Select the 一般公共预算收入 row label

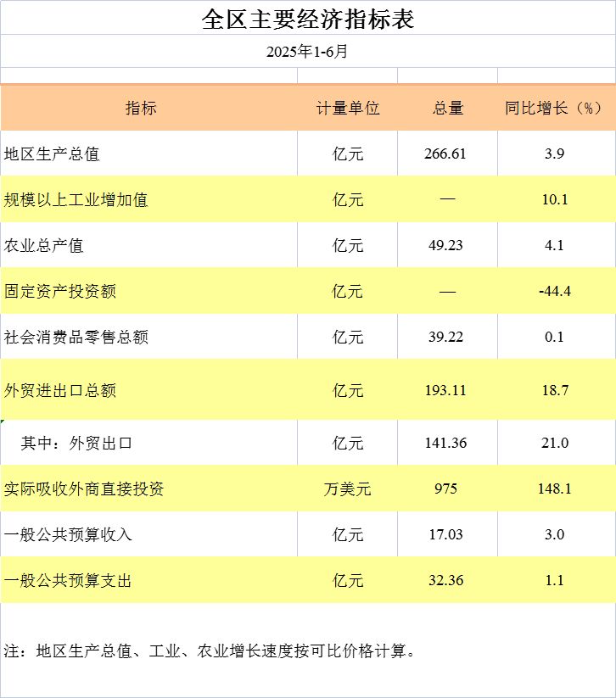(x=68, y=535)
